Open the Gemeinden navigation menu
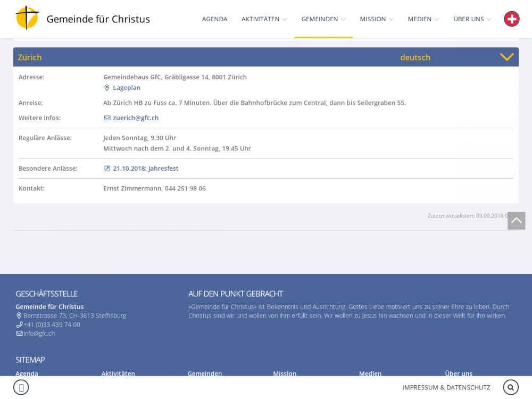 [x=323, y=19]
